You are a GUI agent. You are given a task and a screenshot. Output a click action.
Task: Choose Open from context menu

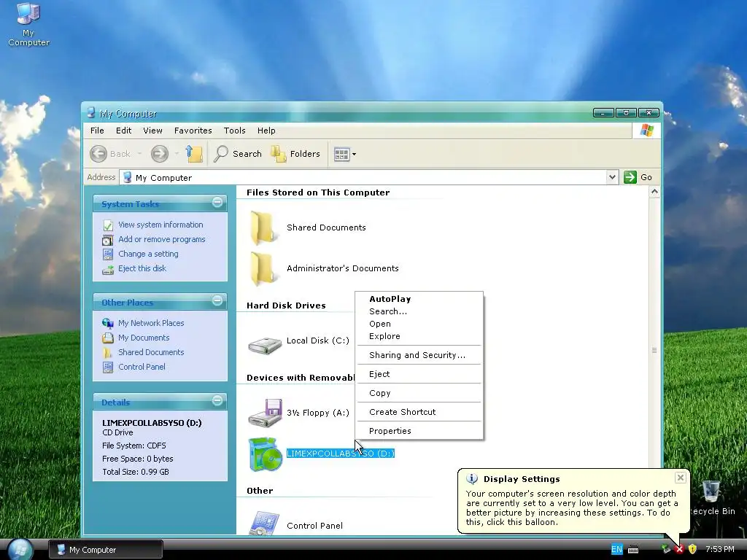coord(419,324)
